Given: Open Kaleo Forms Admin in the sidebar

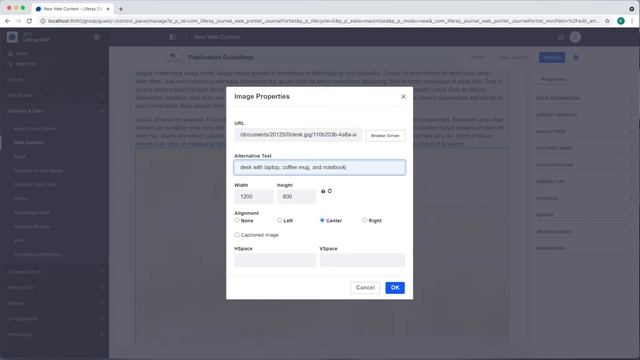Looking at the screenshot, I should pyautogui.click(x=34, y=129).
